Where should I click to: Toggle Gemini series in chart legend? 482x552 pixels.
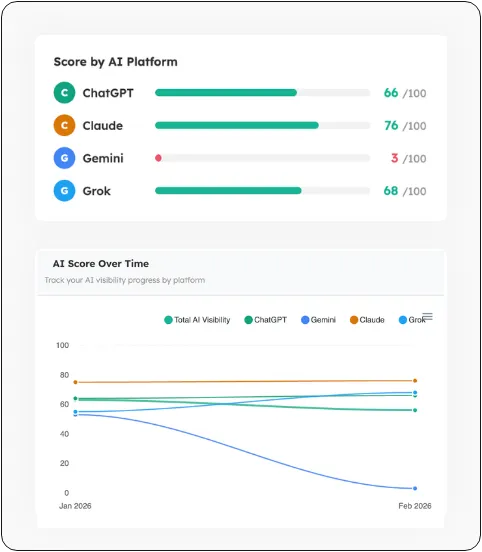(319, 320)
